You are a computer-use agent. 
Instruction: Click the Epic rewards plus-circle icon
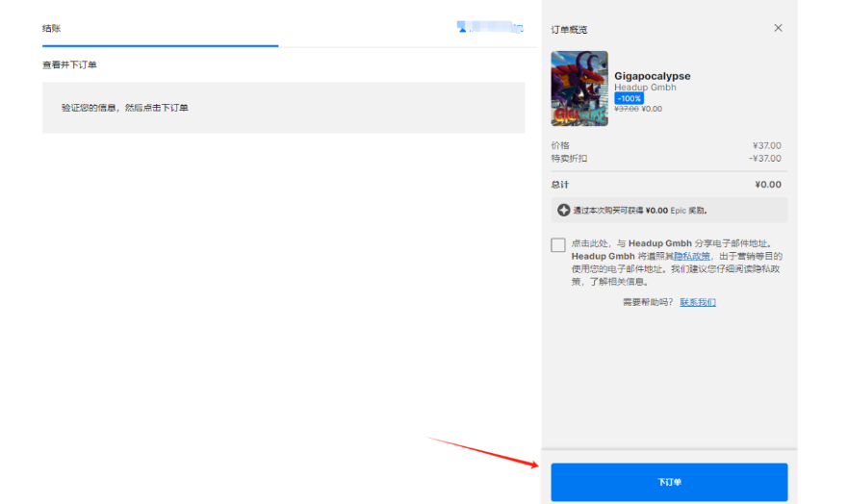coord(563,210)
